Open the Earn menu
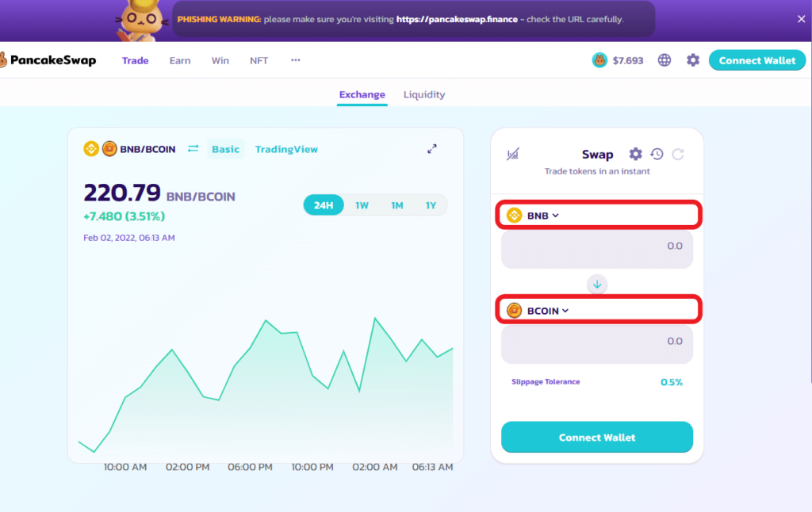Viewport: 812px width, 512px height. [180, 60]
